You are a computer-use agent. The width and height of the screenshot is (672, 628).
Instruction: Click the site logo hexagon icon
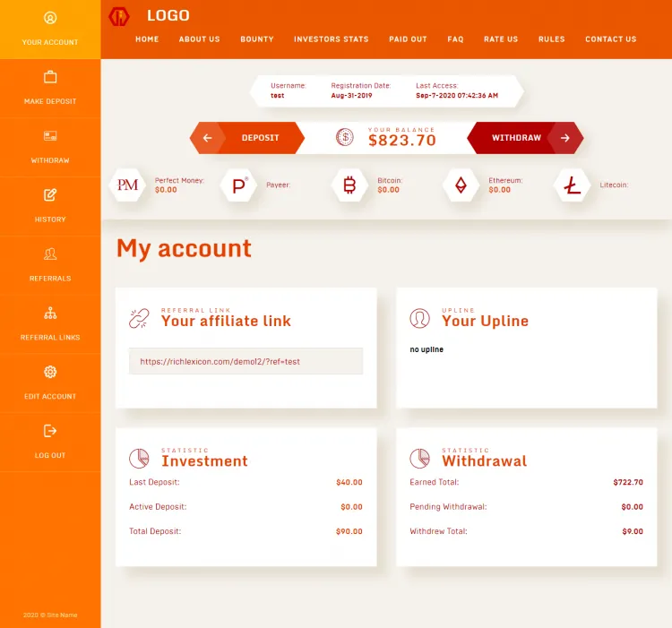click(x=118, y=17)
